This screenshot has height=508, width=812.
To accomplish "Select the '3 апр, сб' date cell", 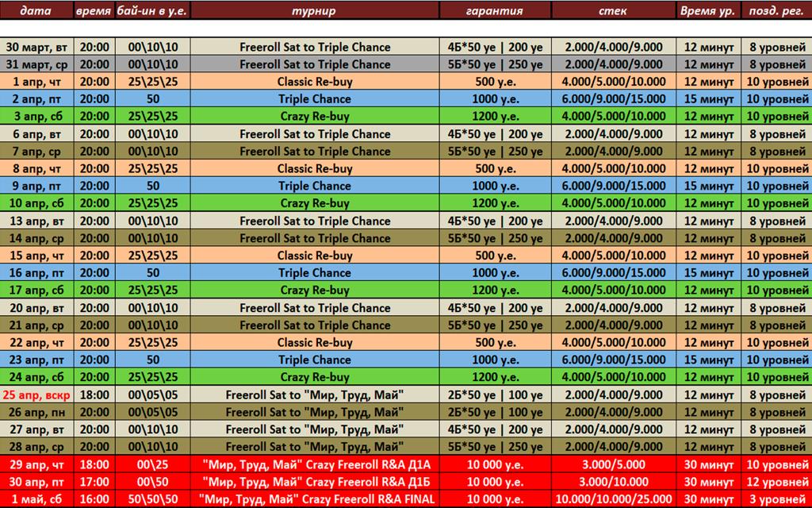I will 36,116.
